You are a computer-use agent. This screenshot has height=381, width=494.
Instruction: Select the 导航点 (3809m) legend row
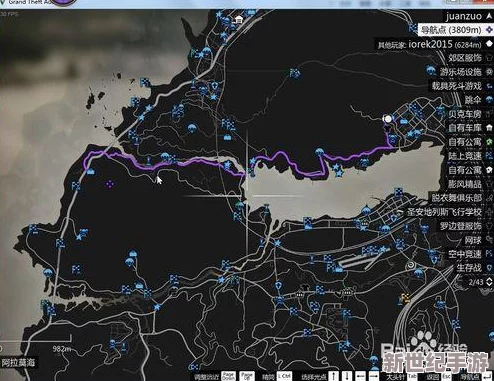click(456, 30)
